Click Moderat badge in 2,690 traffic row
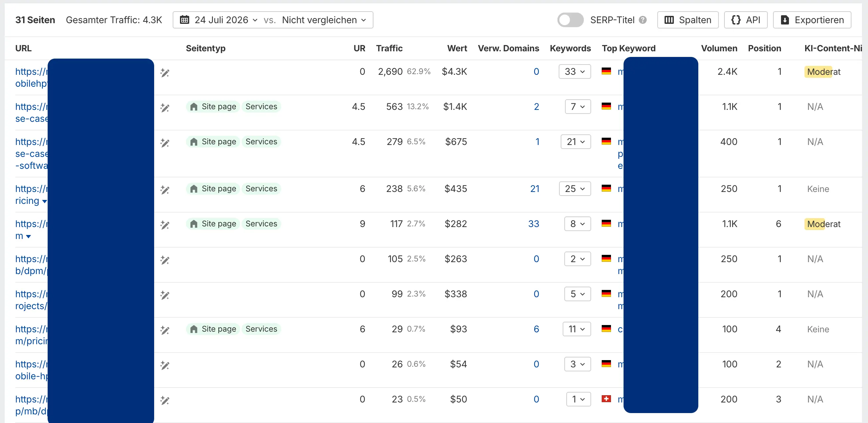The width and height of the screenshot is (868, 423). click(824, 71)
